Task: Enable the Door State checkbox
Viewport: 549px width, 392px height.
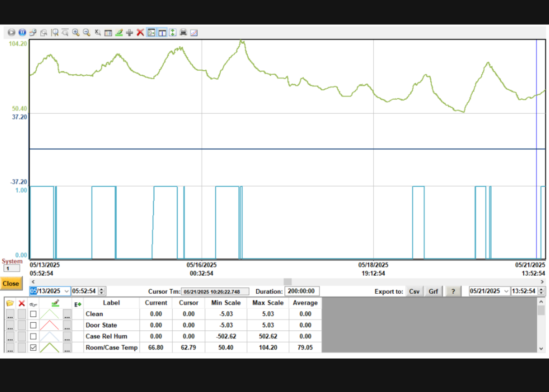Action: pyautogui.click(x=33, y=325)
